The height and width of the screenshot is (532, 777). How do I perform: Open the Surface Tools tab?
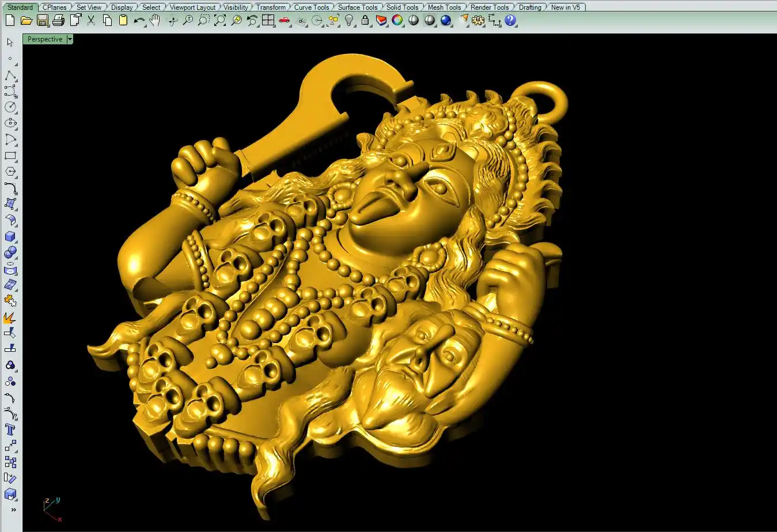point(357,7)
